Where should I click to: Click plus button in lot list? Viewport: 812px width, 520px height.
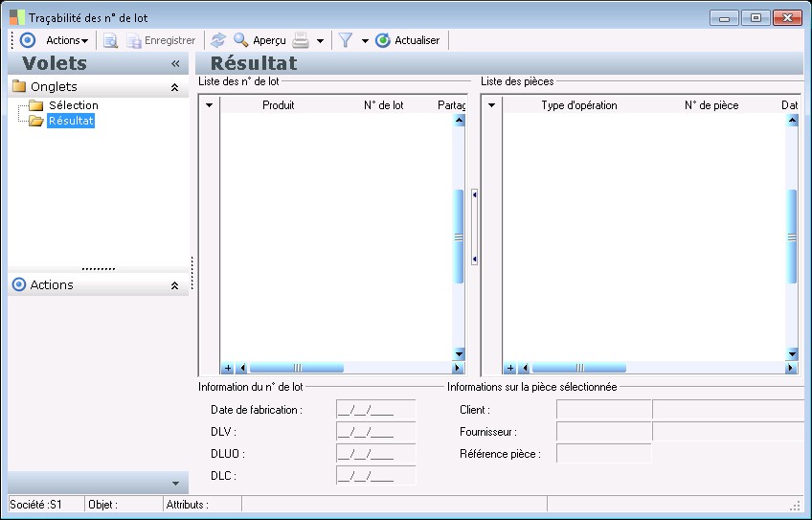coord(227,368)
